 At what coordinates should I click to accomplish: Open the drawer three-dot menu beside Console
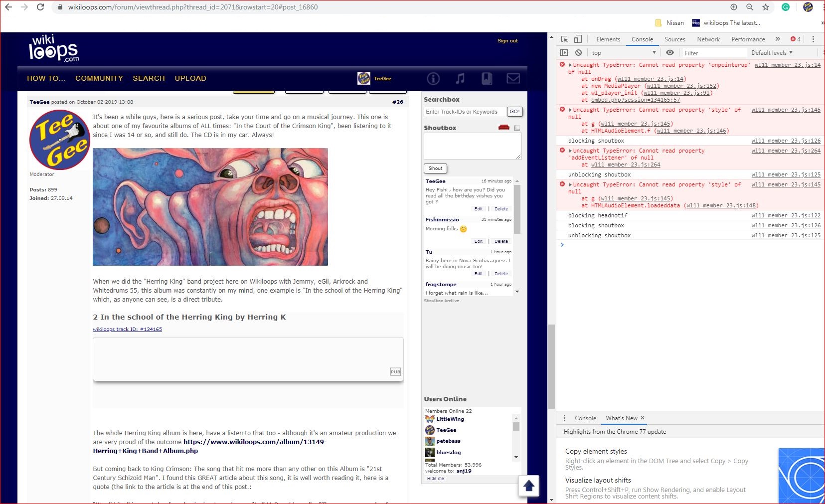[564, 418]
